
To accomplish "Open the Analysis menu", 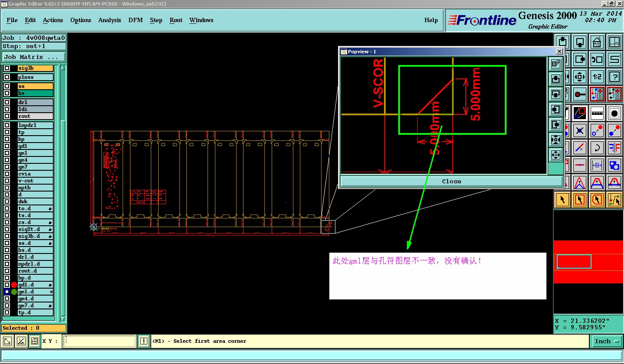I will pos(110,20).
